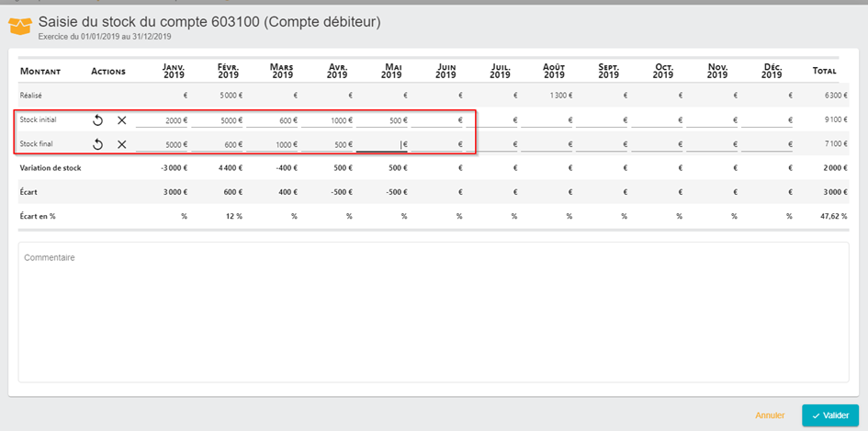The width and height of the screenshot is (868, 431).
Task: Click the Total column header
Action: [x=824, y=71]
